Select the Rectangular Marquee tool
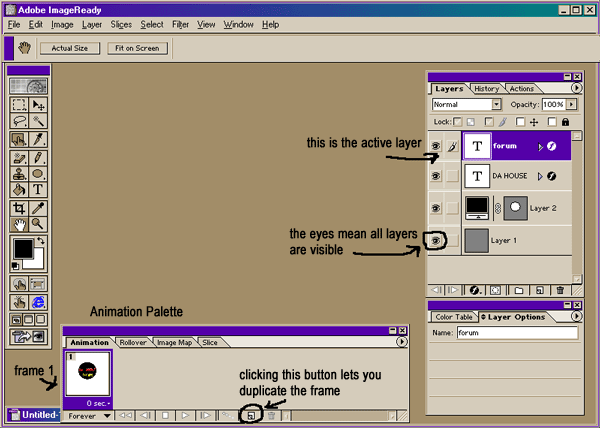The height and width of the screenshot is (428, 600). click(x=19, y=104)
